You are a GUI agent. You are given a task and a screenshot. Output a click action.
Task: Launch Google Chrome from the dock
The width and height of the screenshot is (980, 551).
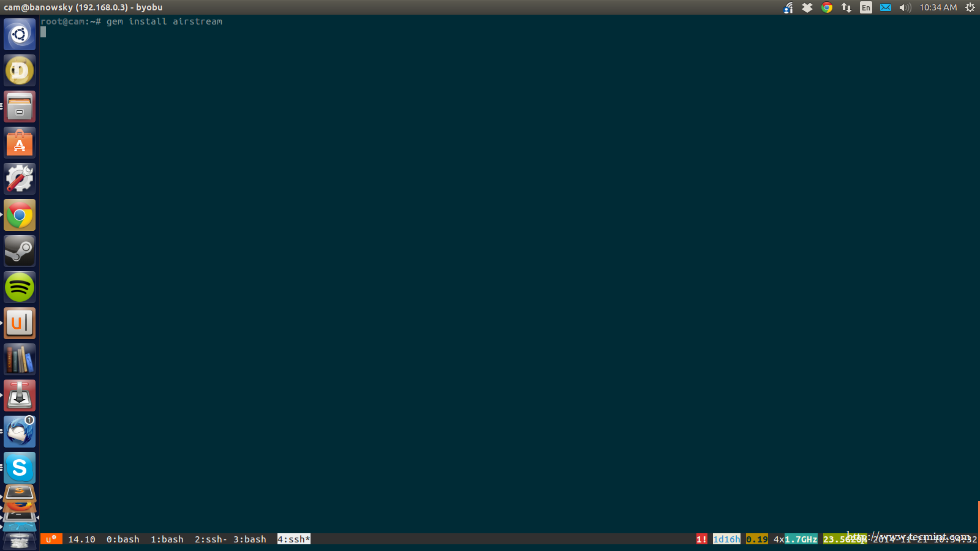[20, 215]
